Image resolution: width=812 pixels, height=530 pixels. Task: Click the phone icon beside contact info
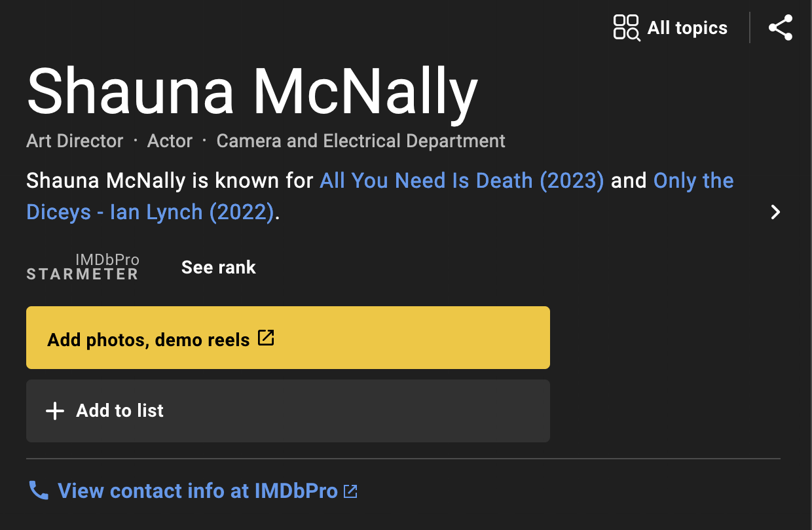pos(38,490)
